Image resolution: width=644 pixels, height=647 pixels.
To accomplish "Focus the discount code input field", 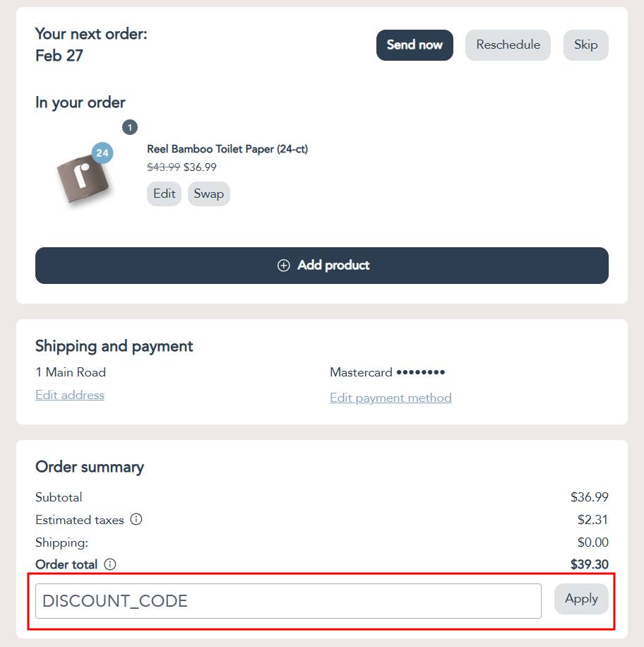I will [x=288, y=601].
